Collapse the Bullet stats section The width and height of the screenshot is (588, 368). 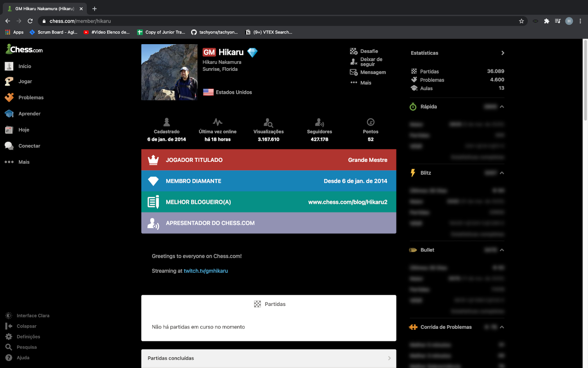[x=502, y=250]
